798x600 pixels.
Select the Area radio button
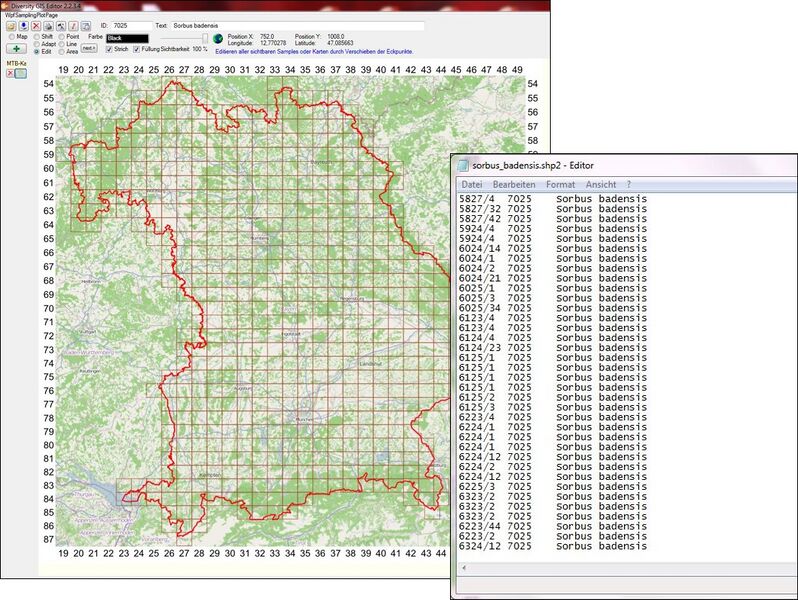pyautogui.click(x=62, y=51)
